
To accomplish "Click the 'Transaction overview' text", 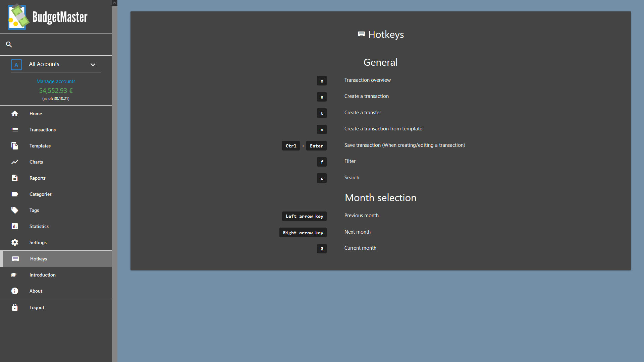I will (367, 80).
